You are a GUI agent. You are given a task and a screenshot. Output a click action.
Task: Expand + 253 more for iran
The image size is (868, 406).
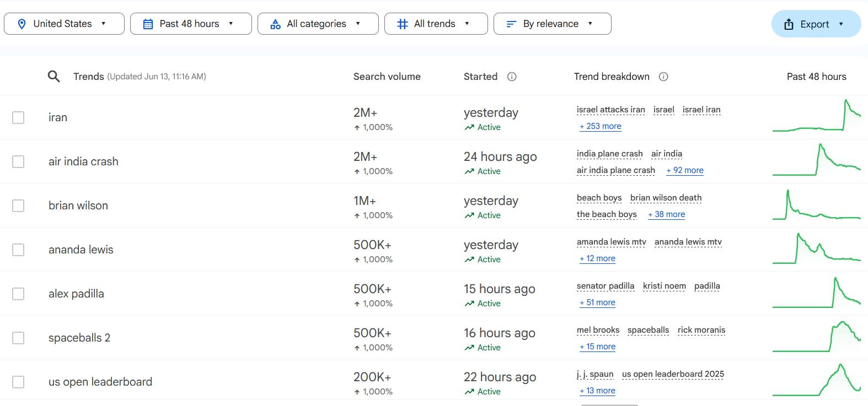click(601, 126)
